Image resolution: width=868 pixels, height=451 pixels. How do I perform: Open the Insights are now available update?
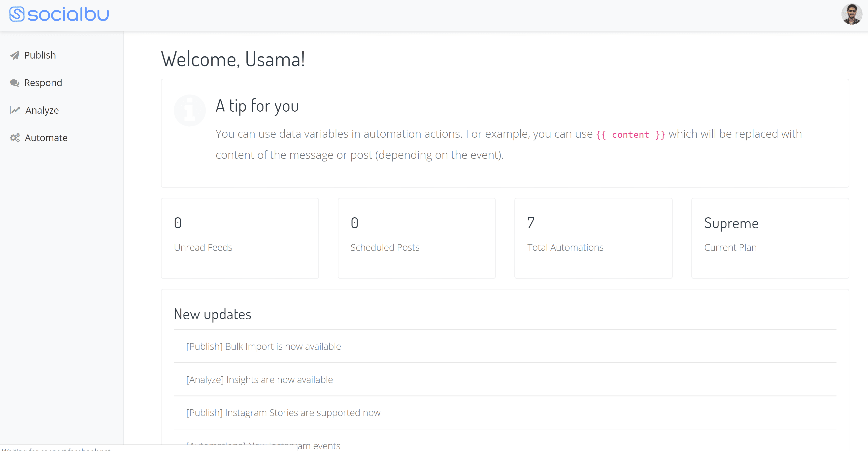coord(260,380)
